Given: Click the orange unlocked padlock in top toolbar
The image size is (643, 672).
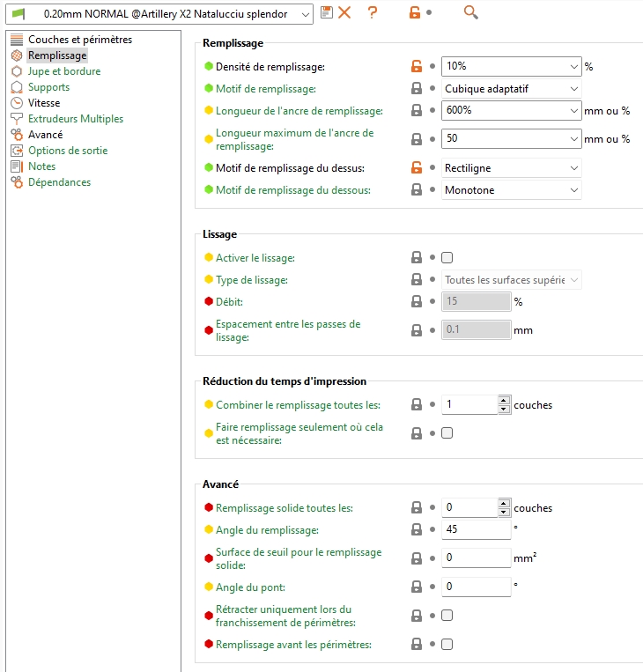Looking at the screenshot, I should [414, 12].
